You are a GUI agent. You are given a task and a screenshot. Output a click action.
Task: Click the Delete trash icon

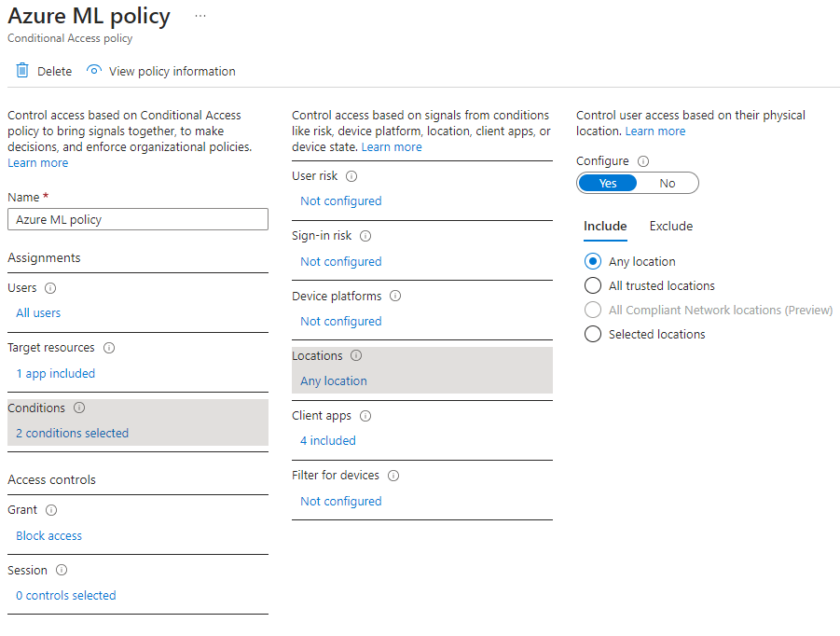pos(22,71)
